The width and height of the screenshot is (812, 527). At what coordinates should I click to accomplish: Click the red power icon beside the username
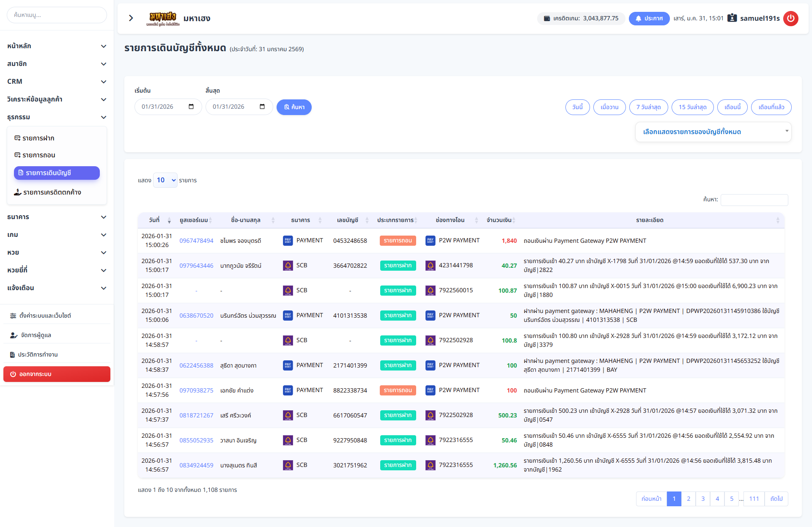pos(790,19)
